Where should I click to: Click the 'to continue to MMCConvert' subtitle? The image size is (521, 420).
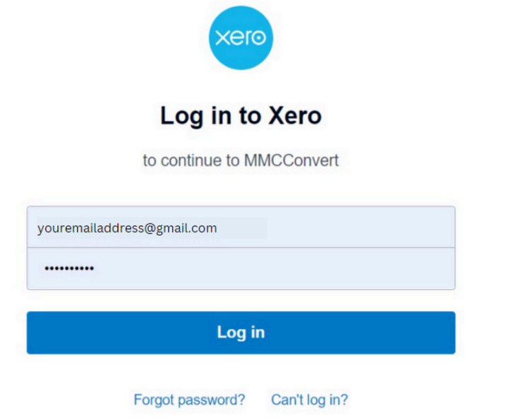point(241,161)
